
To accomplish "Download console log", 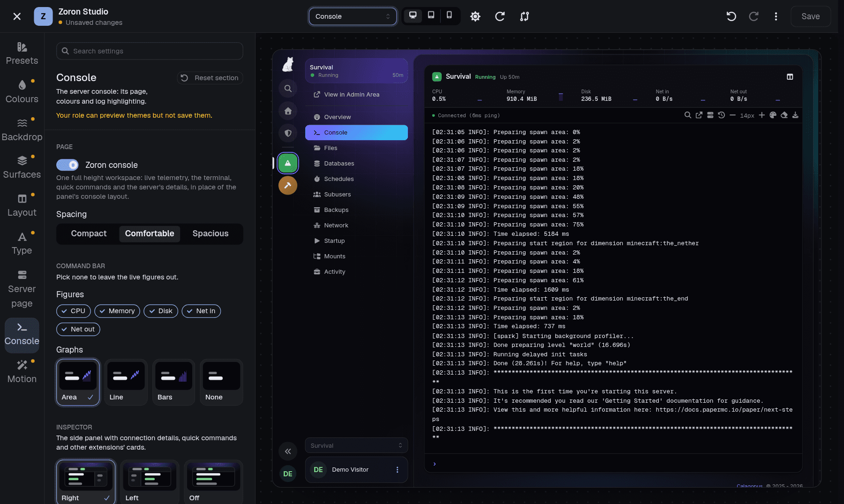I will (795, 115).
